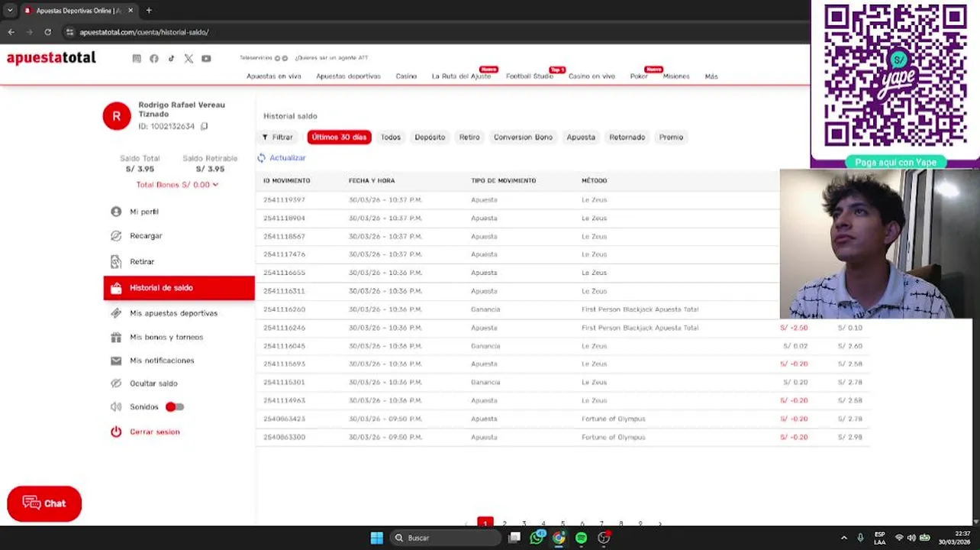The height and width of the screenshot is (550, 980).
Task: Open the YouTube icon in the header
Action: point(206,59)
